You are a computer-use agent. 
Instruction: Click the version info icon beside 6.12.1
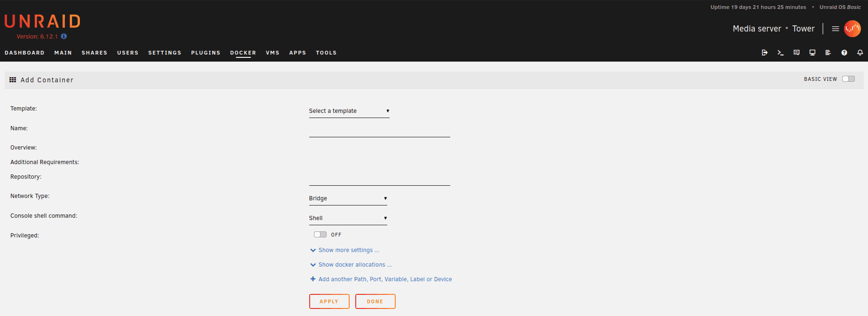[64, 36]
